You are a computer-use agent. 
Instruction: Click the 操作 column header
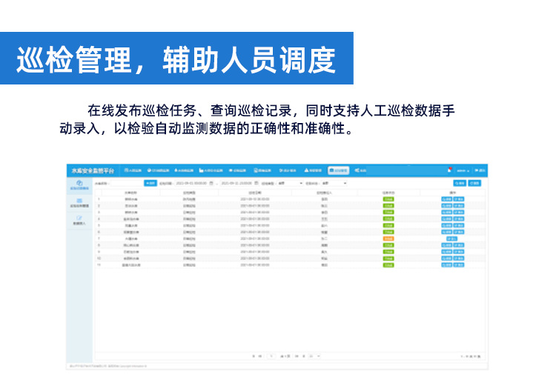(x=452, y=193)
